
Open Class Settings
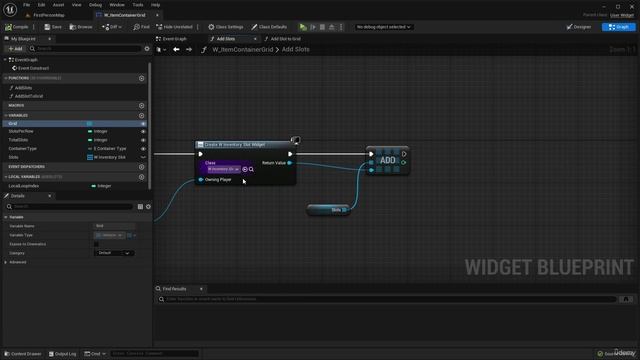[x=226, y=27]
